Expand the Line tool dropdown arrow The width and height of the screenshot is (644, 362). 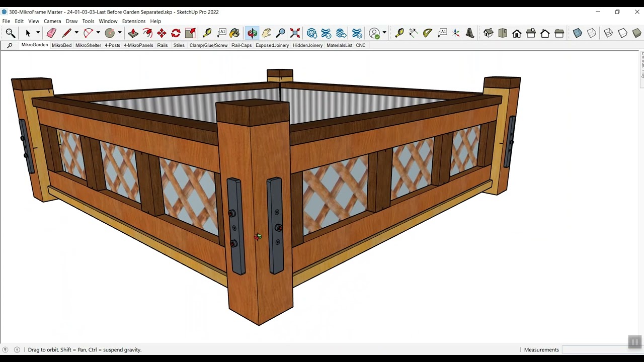click(76, 33)
